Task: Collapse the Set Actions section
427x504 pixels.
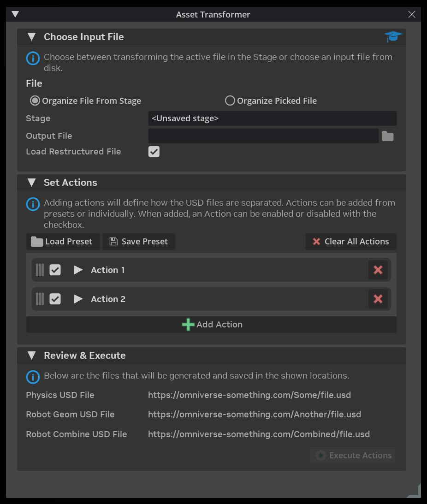Action: [31, 183]
